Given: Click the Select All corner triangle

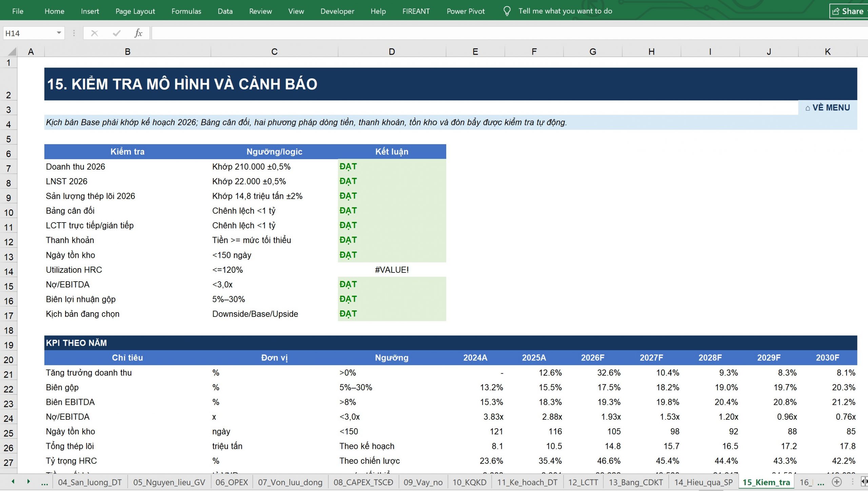Looking at the screenshot, I should point(12,52).
